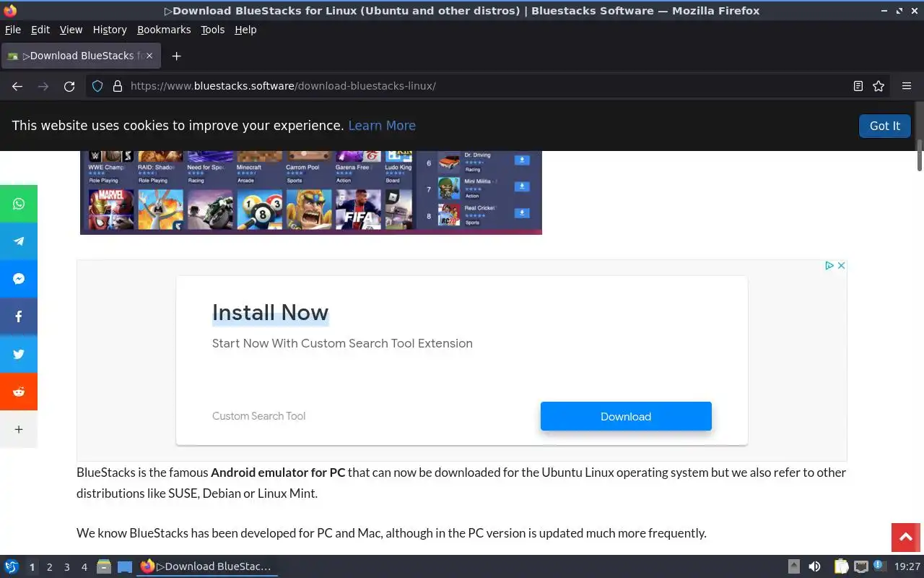The image size is (924, 578).
Task: Open Firefox hamburger application menu
Action: 907,86
